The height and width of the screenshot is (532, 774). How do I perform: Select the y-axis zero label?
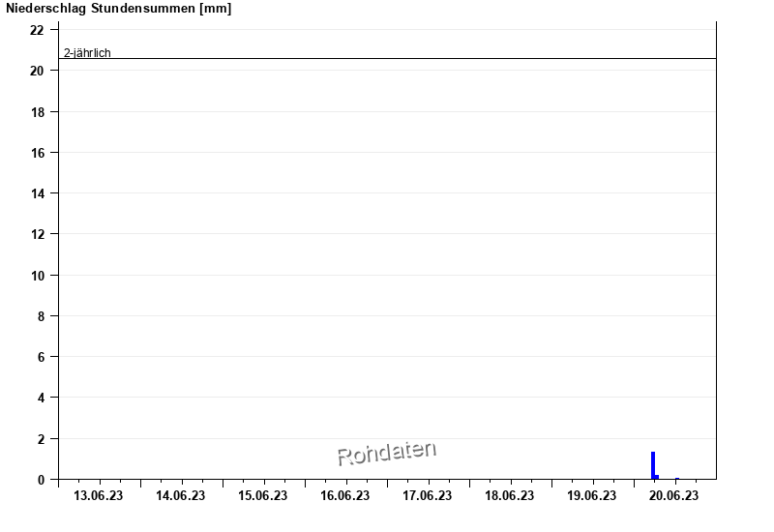click(41, 480)
